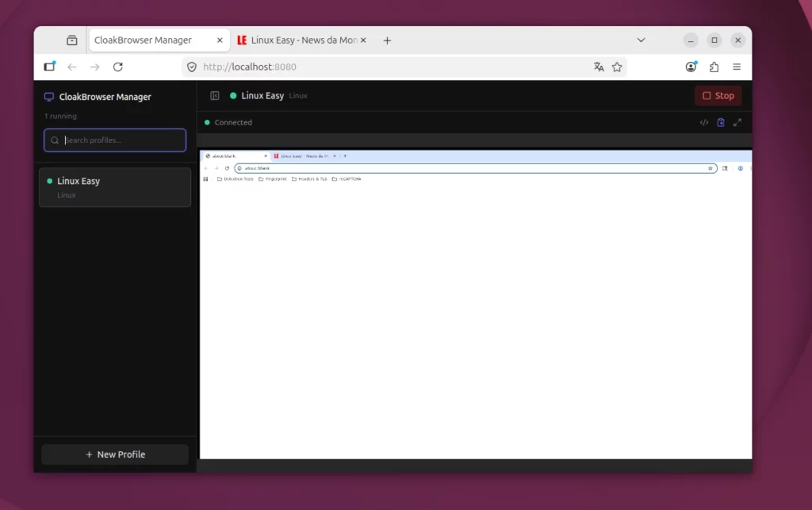Open a new Firefox tab
Screen dimensions: 812x510
(387, 40)
